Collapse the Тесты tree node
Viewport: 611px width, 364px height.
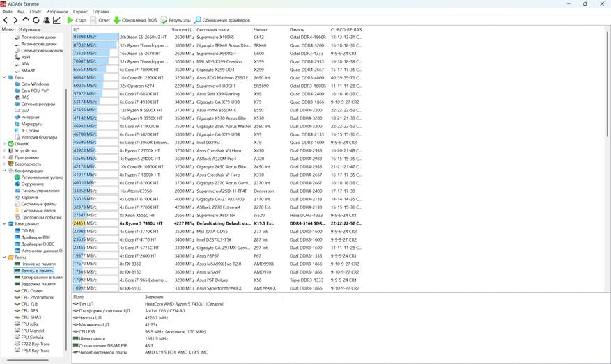click(4, 258)
